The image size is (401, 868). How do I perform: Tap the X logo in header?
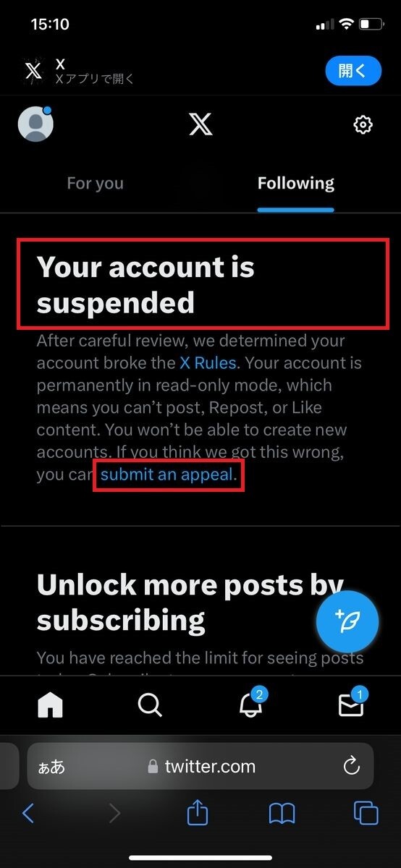coord(200,124)
